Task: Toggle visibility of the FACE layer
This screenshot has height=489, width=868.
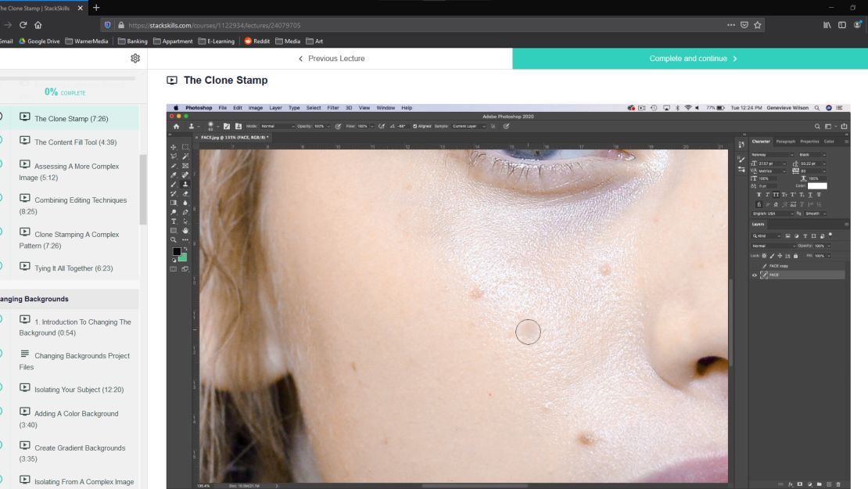Action: (755, 275)
